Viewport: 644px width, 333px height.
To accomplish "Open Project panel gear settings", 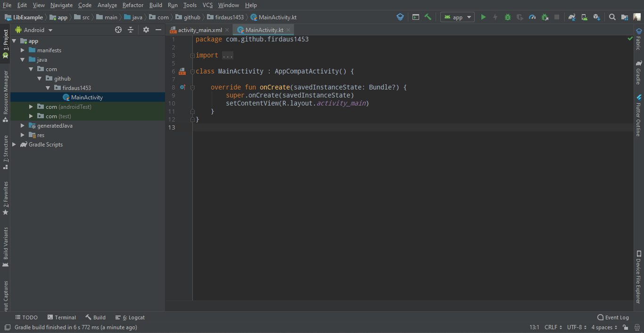I will click(146, 30).
